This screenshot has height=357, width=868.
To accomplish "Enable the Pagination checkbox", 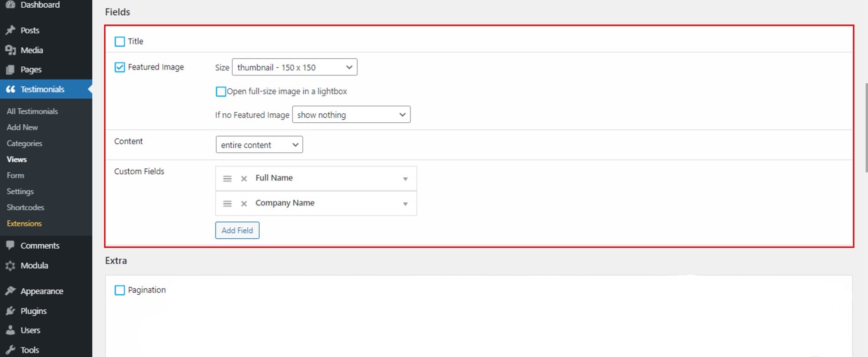I will [x=120, y=290].
